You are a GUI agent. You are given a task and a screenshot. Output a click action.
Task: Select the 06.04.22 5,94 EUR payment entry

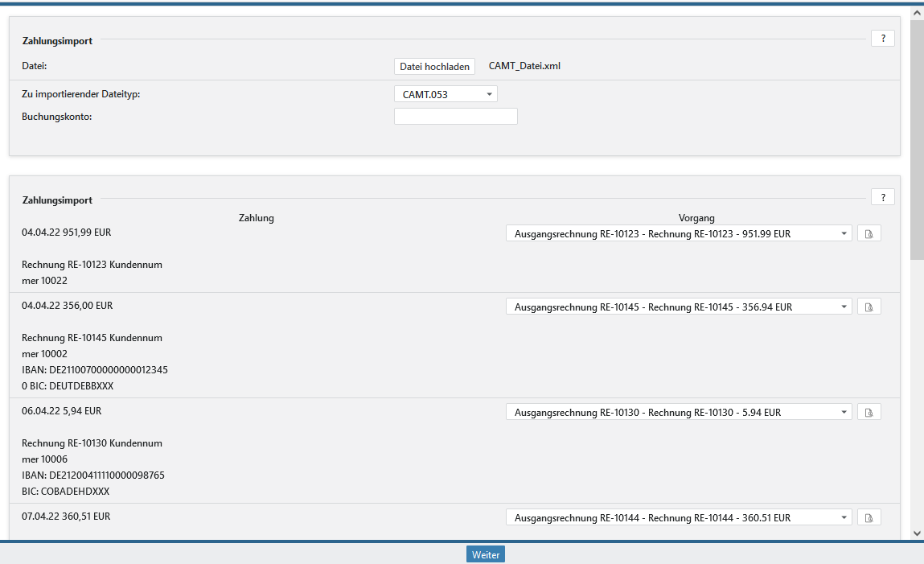(62, 411)
